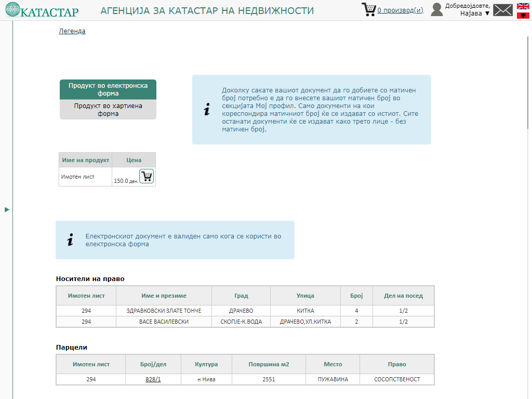Open the Легенда link
This screenshot has width=532, height=399.
(x=72, y=31)
